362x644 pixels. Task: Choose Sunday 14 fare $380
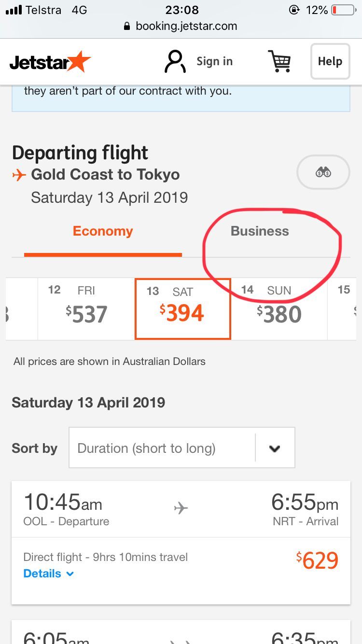pos(279,308)
